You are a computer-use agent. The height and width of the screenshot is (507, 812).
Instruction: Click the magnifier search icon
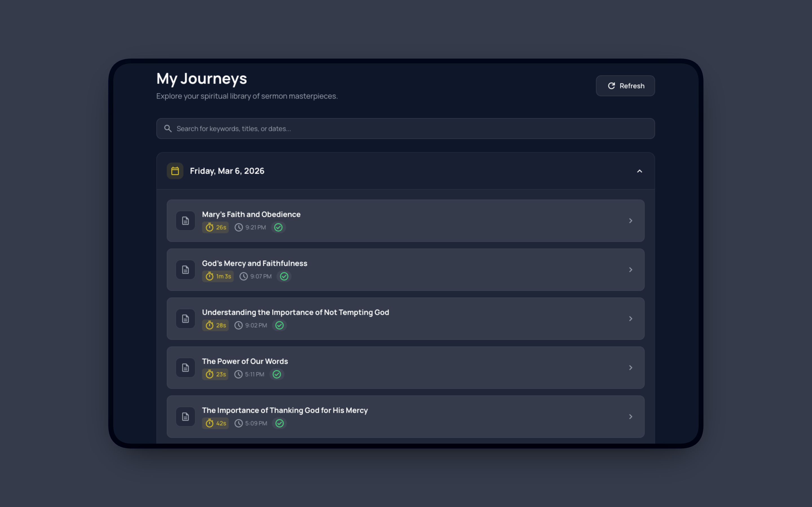168,128
